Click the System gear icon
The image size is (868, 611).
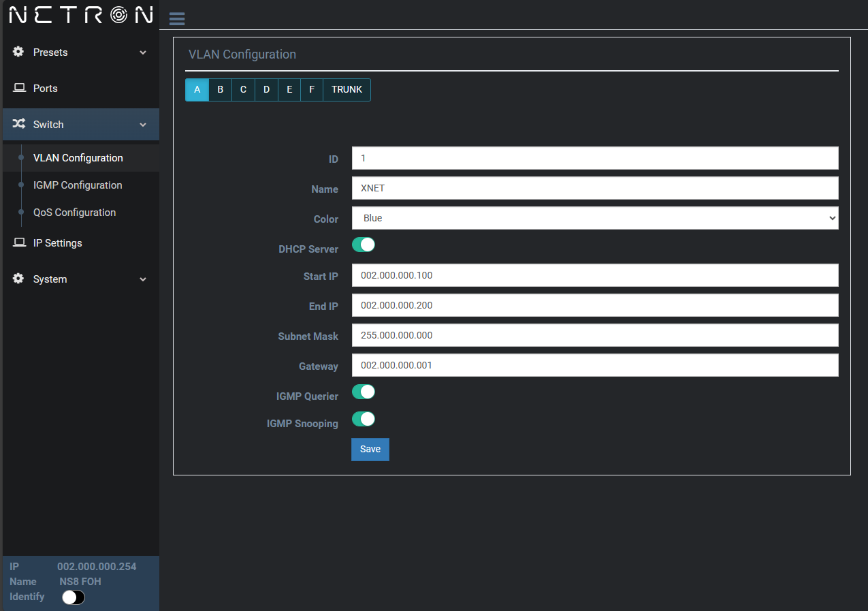[18, 279]
